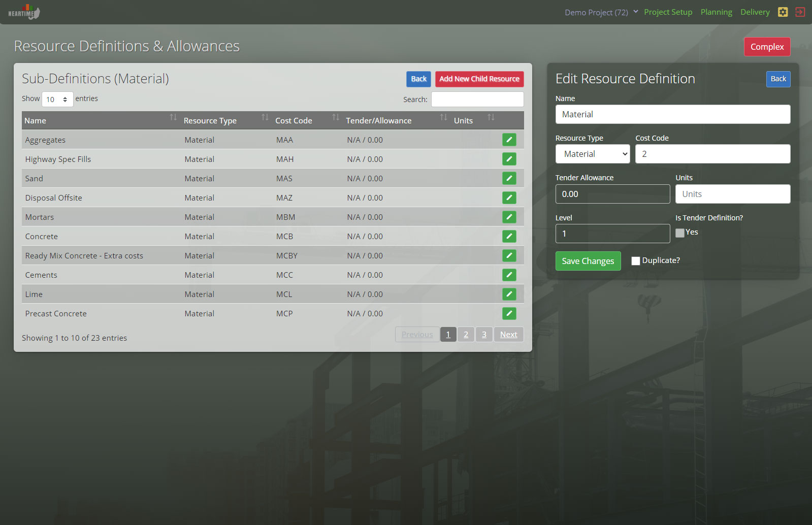812x525 pixels.
Task: Go to page 2 of results
Action: 466,334
